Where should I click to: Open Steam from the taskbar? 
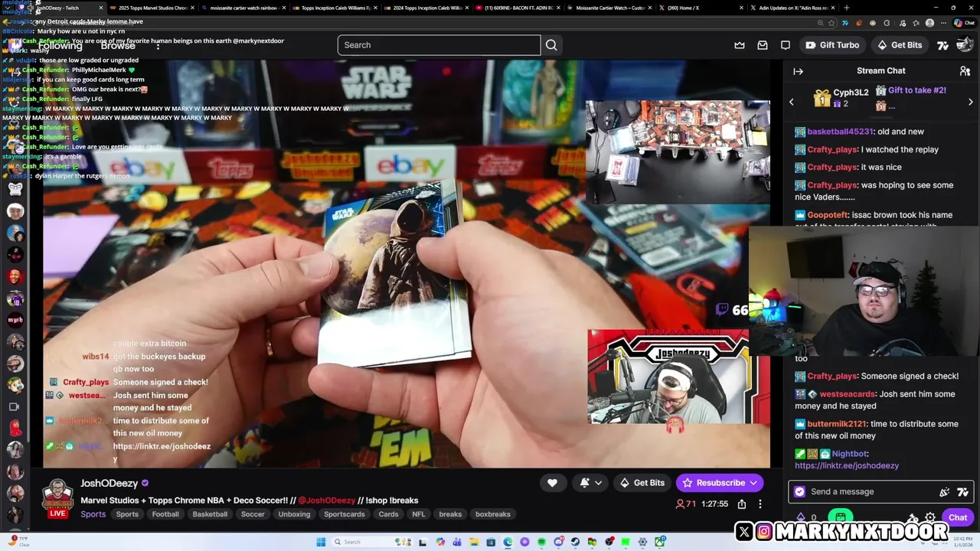(575, 542)
